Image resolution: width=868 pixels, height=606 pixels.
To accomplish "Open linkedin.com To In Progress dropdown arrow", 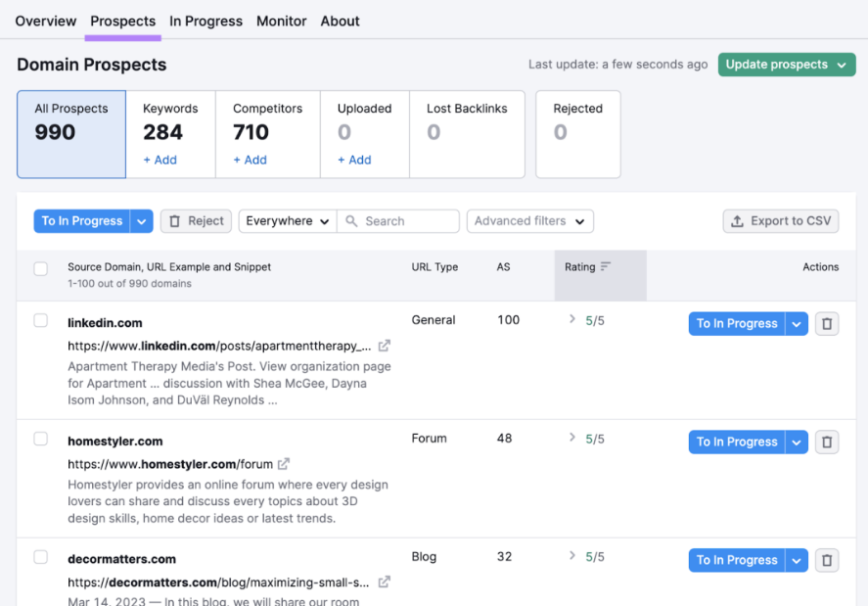I will click(x=797, y=323).
